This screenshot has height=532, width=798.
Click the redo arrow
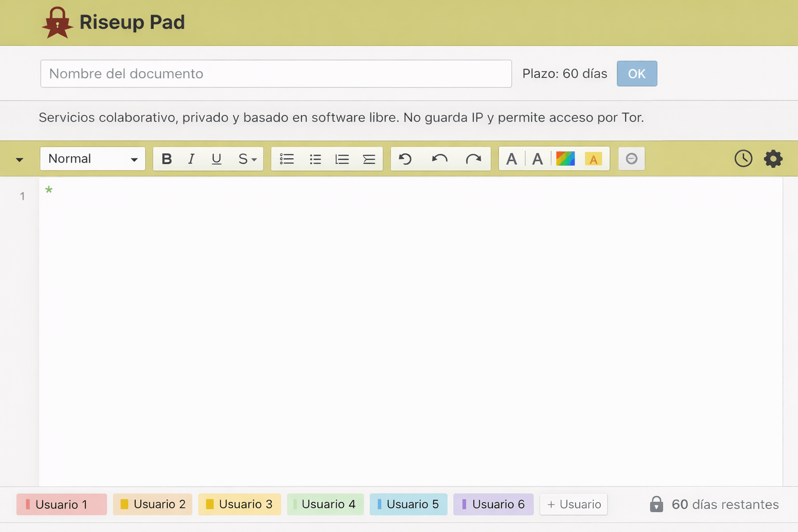coord(473,159)
